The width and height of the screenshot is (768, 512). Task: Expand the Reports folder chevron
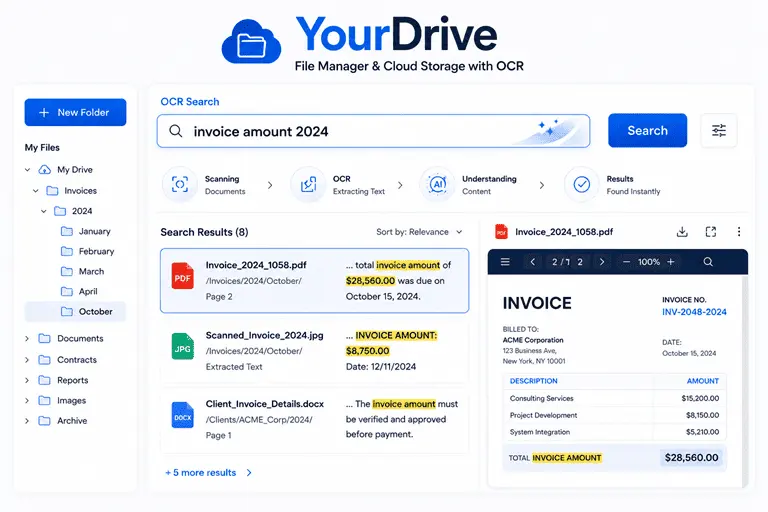(27, 380)
